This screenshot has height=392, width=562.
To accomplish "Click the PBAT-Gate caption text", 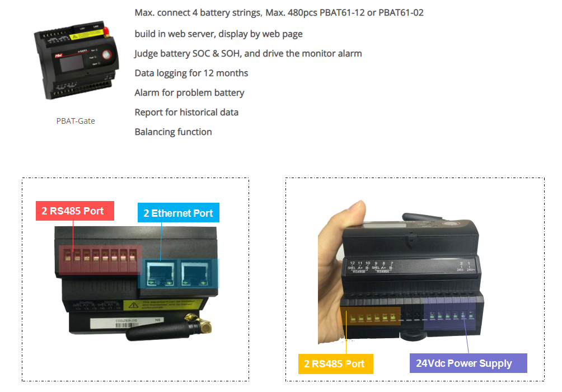I will click(x=76, y=121).
